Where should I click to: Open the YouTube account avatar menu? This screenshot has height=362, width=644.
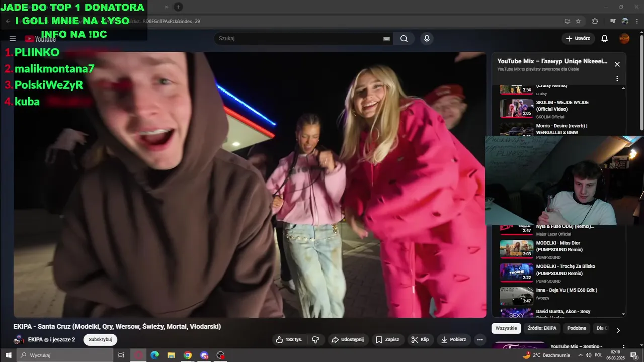tap(624, 39)
